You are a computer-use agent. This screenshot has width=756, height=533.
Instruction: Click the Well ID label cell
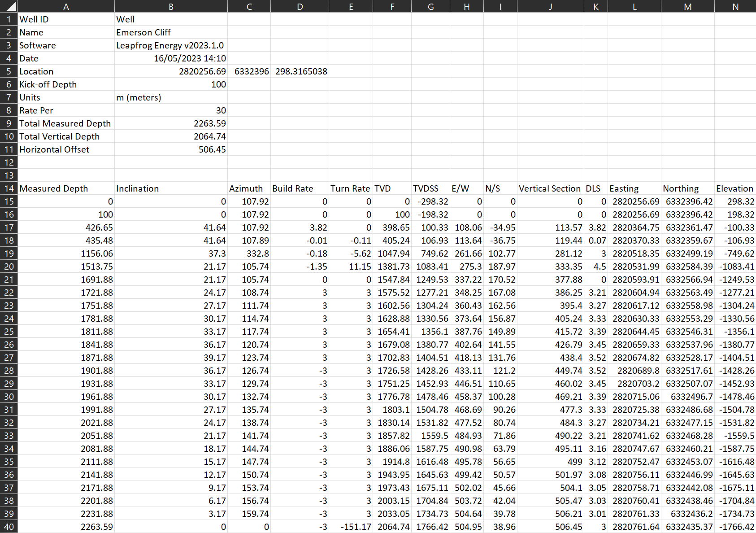tap(66, 19)
